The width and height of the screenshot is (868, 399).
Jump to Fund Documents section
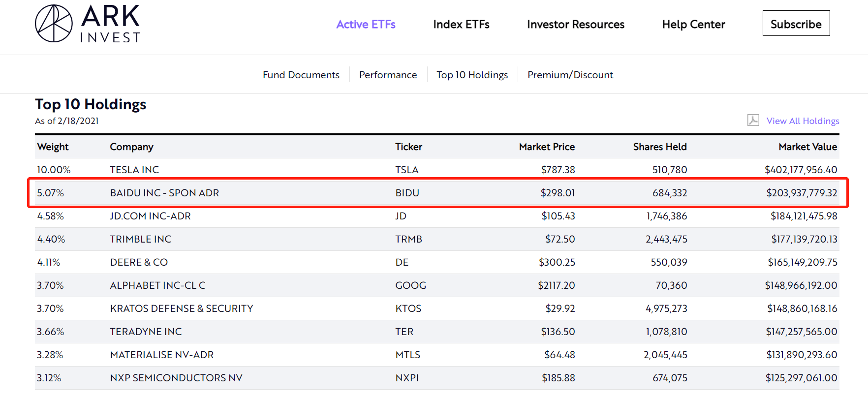(301, 75)
